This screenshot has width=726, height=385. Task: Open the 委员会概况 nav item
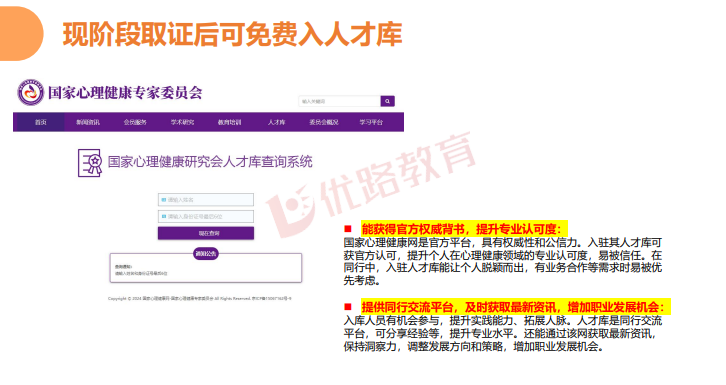pyautogui.click(x=324, y=122)
